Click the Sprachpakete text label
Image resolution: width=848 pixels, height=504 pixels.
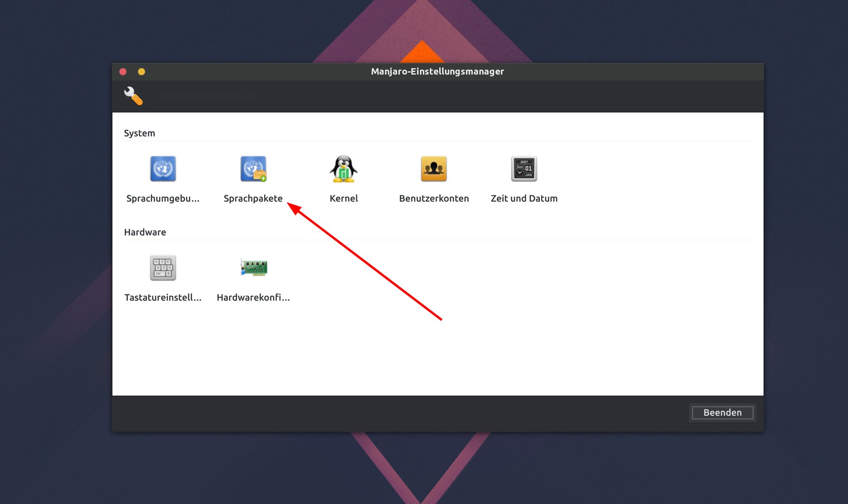(x=253, y=198)
